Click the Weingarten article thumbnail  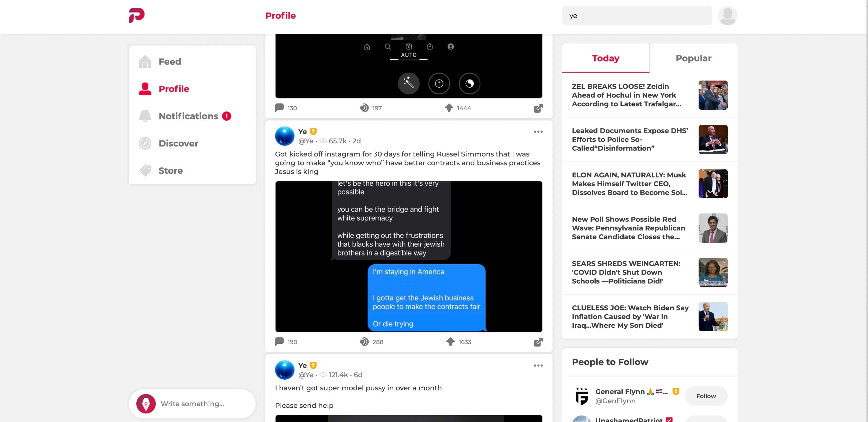713,273
